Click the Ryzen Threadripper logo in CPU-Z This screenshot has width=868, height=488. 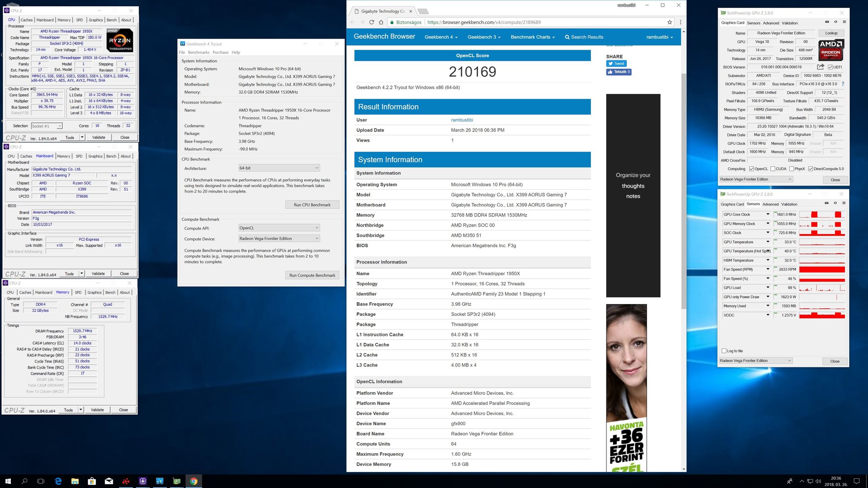pyautogui.click(x=120, y=40)
